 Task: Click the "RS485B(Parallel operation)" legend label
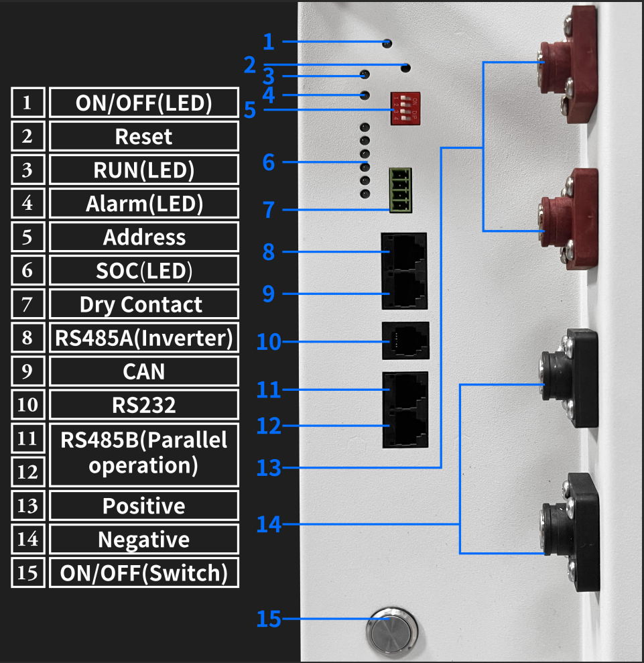pyautogui.click(x=144, y=455)
